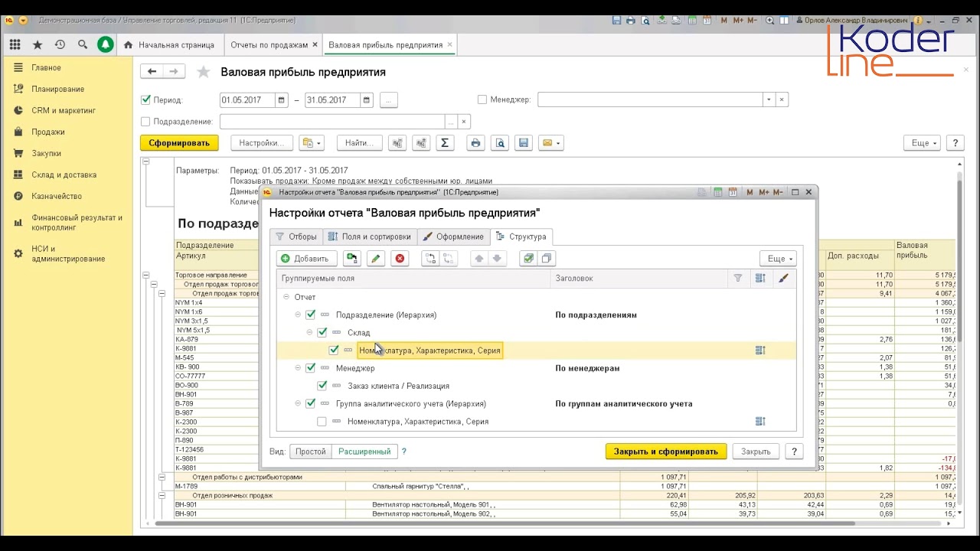The width and height of the screenshot is (980, 551).
Task: Open report variants dropdown button
Action: (x=311, y=143)
